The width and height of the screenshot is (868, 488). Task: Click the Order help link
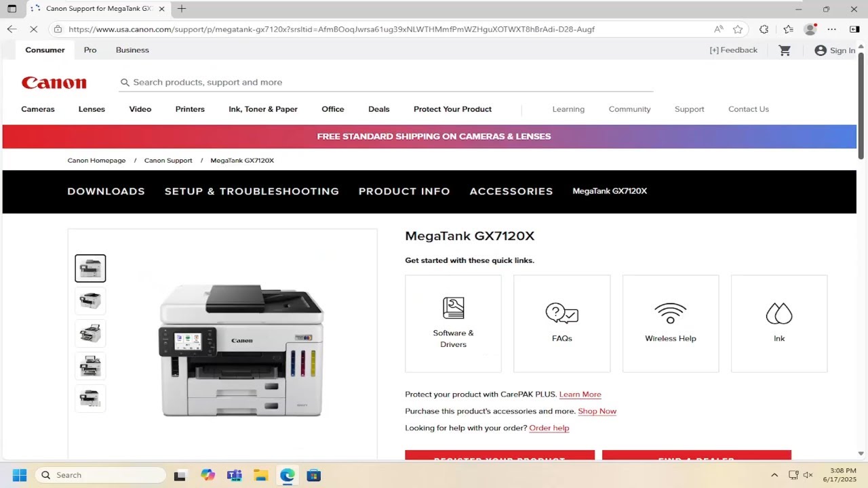point(549,428)
